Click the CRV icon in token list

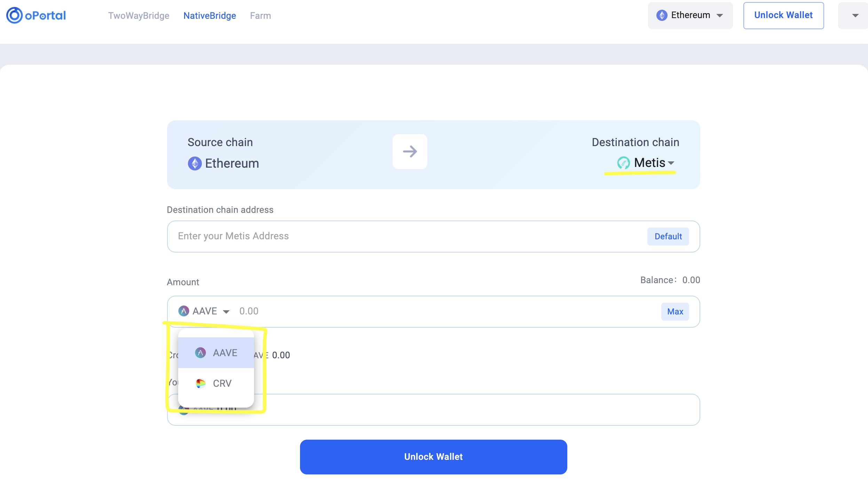[200, 383]
